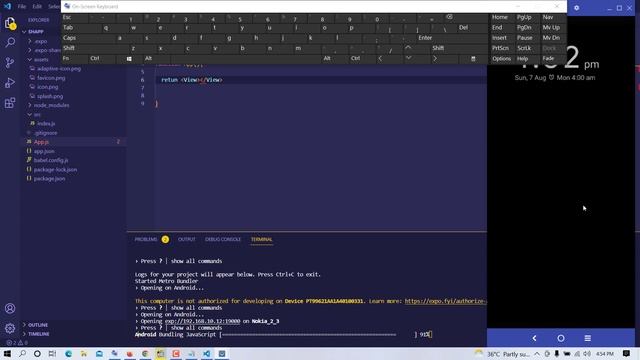640x360 pixels.
Task: Open Windows taskbar search
Action: 22,353
